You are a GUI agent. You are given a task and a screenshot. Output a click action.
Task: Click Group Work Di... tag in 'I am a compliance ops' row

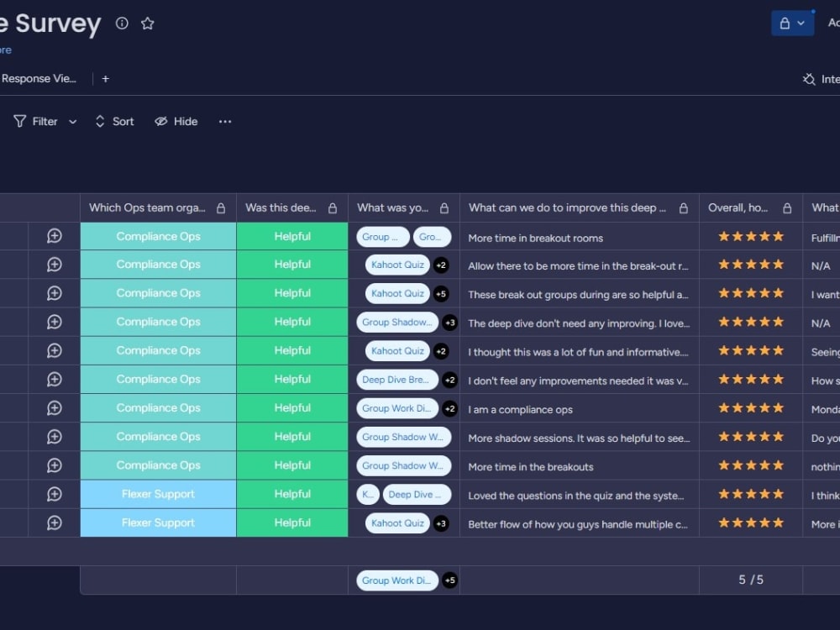coord(397,408)
